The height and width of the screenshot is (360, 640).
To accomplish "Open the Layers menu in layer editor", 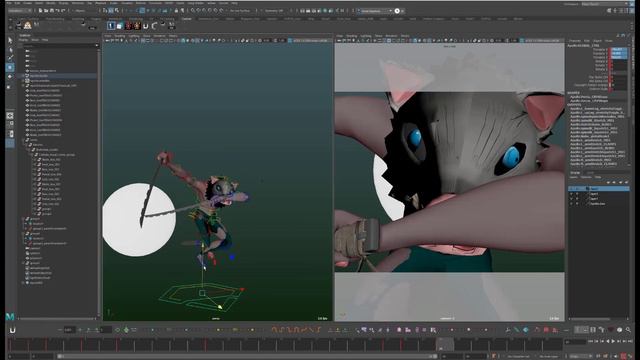I will [574, 177].
